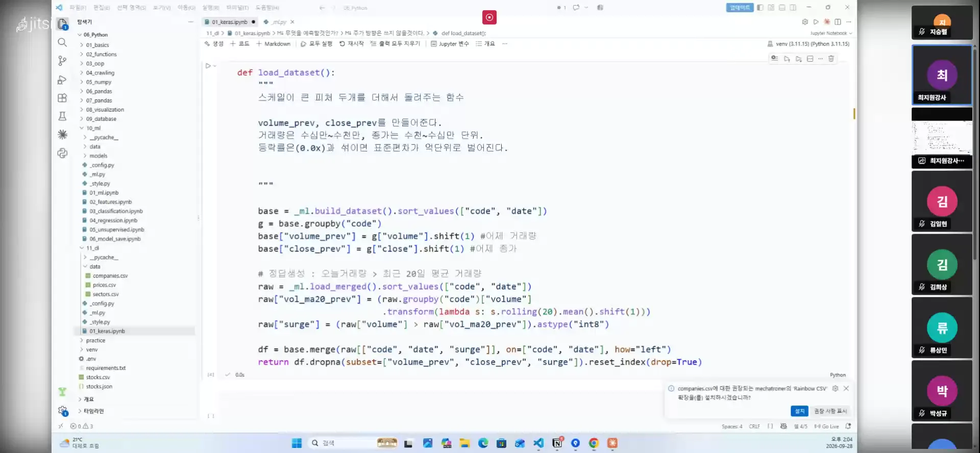Open the 보기 menu
The image size is (980, 453).
pyautogui.click(x=162, y=8)
